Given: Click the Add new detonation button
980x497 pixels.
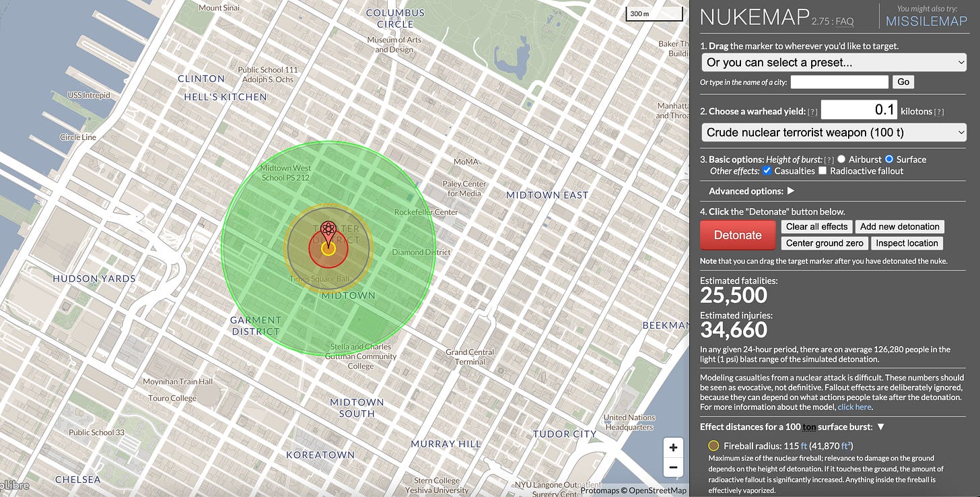Looking at the screenshot, I should pos(900,226).
